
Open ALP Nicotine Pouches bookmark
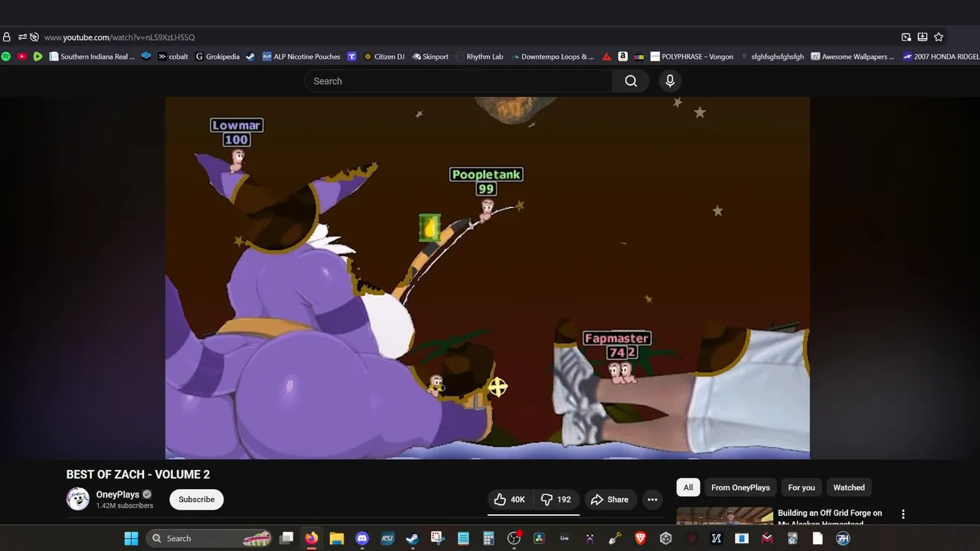(301, 57)
